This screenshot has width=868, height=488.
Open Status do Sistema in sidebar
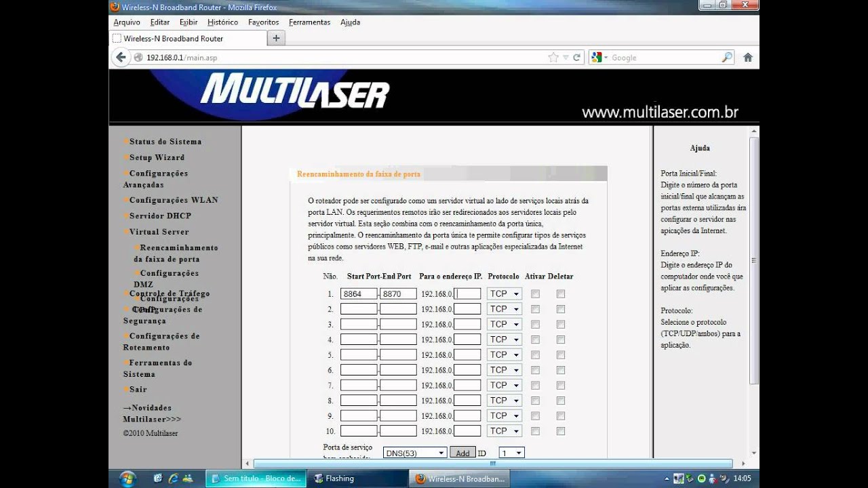(x=165, y=142)
